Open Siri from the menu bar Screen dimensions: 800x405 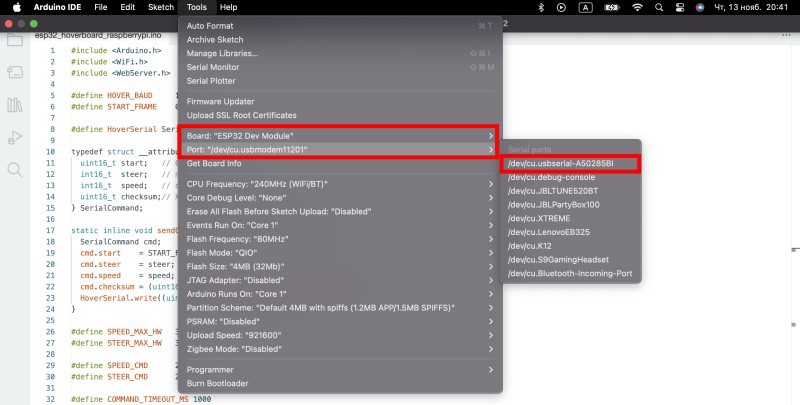pyautogui.click(x=700, y=7)
